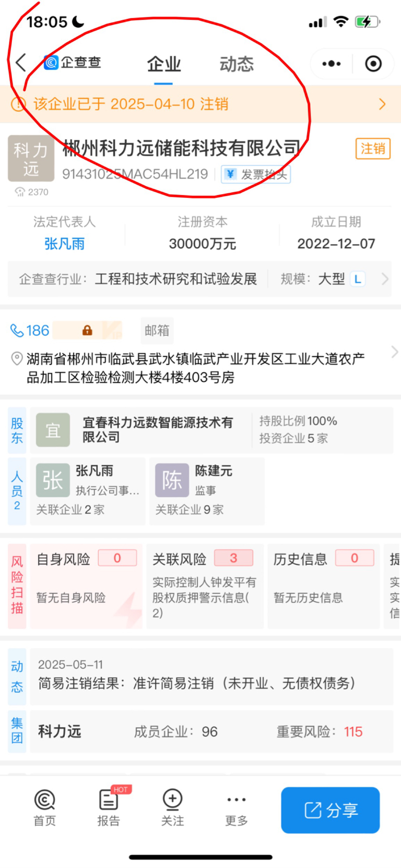Tap the 陈 avatar for 陈建元
The width and height of the screenshot is (401, 868).
coord(172,480)
